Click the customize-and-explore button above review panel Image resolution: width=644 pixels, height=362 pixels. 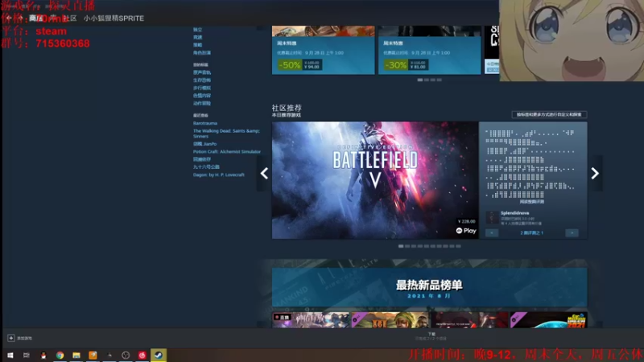pyautogui.click(x=549, y=114)
